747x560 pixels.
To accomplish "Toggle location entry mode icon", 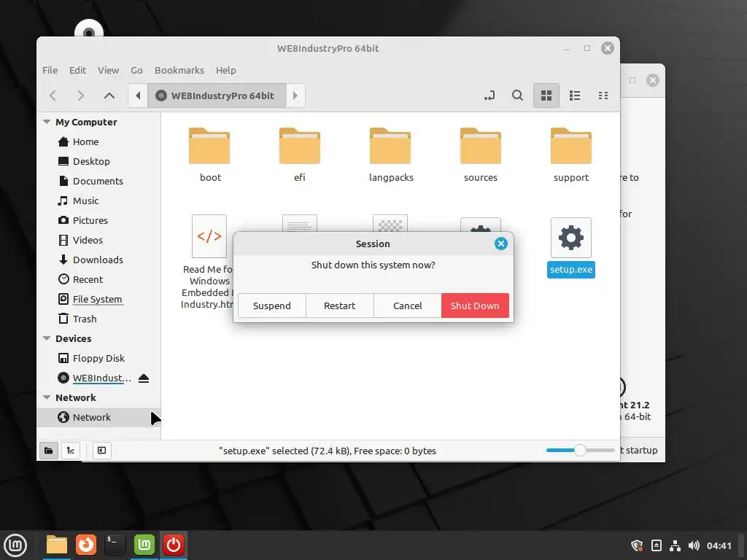I will point(489,96).
